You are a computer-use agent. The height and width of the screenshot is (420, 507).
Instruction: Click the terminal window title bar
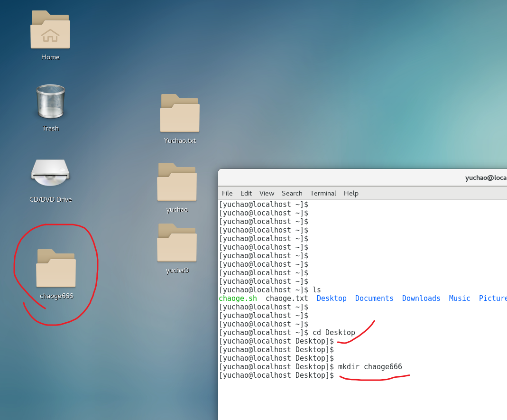pyautogui.click(x=379, y=178)
